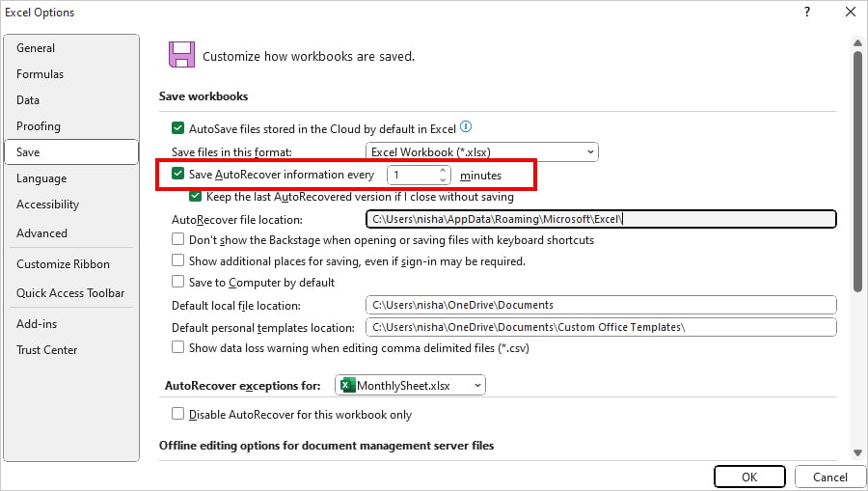Screen dimensions: 868x491
Task: Toggle Keep the last AutoRecovered version checkbox
Action: click(x=195, y=196)
